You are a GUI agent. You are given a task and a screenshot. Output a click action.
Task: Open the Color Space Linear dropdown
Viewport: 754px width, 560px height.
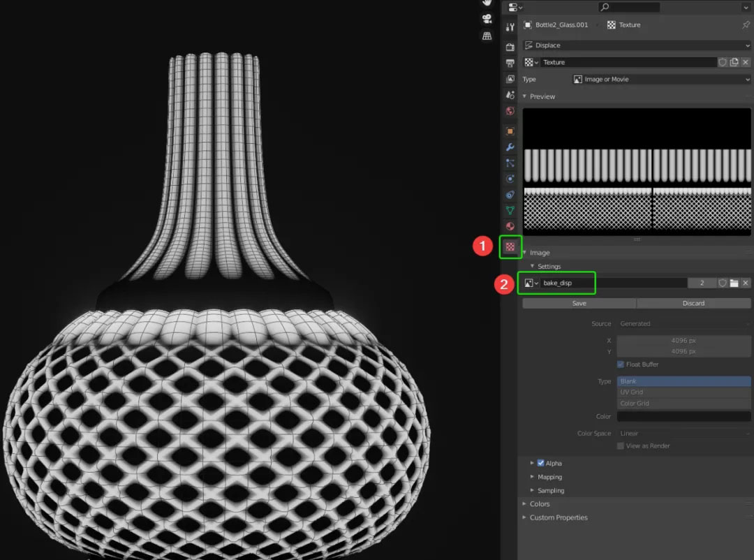[683, 434]
